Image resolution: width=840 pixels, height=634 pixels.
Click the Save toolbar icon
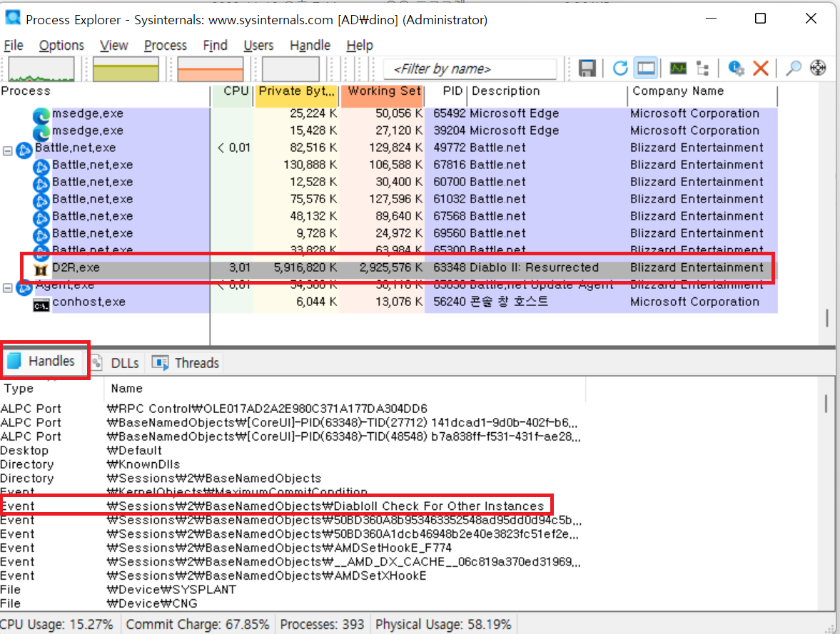point(587,68)
